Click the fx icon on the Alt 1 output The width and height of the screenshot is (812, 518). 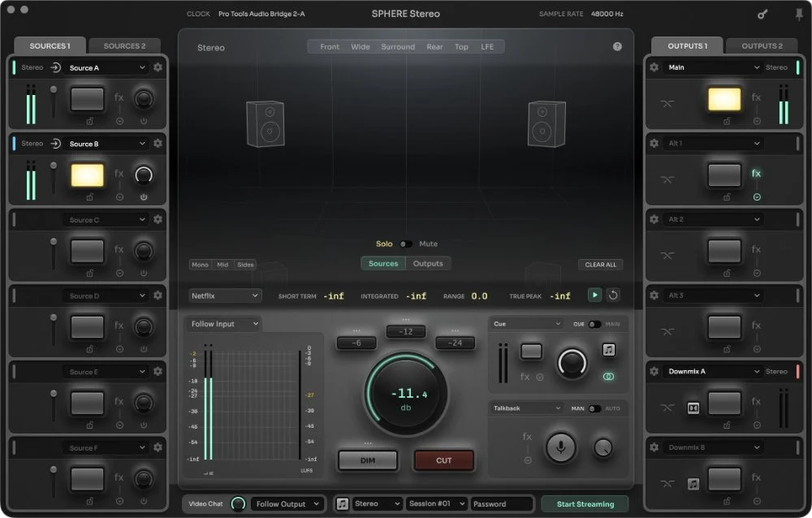click(x=756, y=172)
